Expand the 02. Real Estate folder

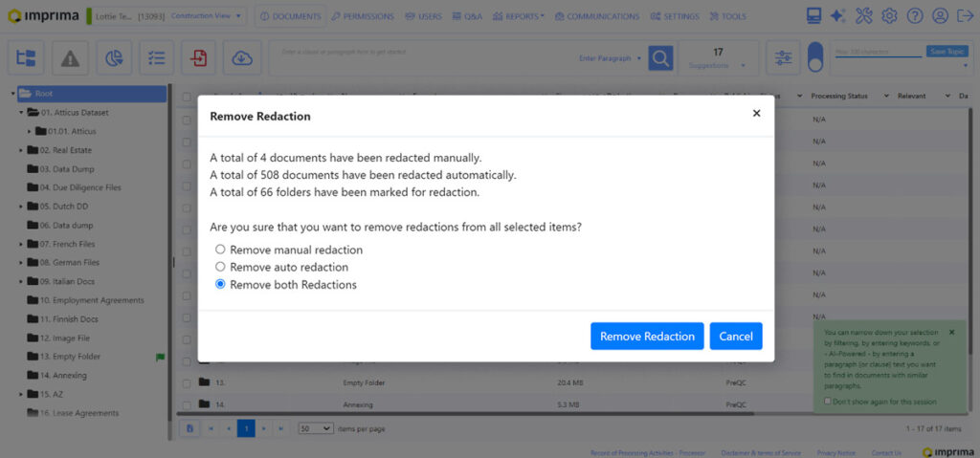point(21,150)
